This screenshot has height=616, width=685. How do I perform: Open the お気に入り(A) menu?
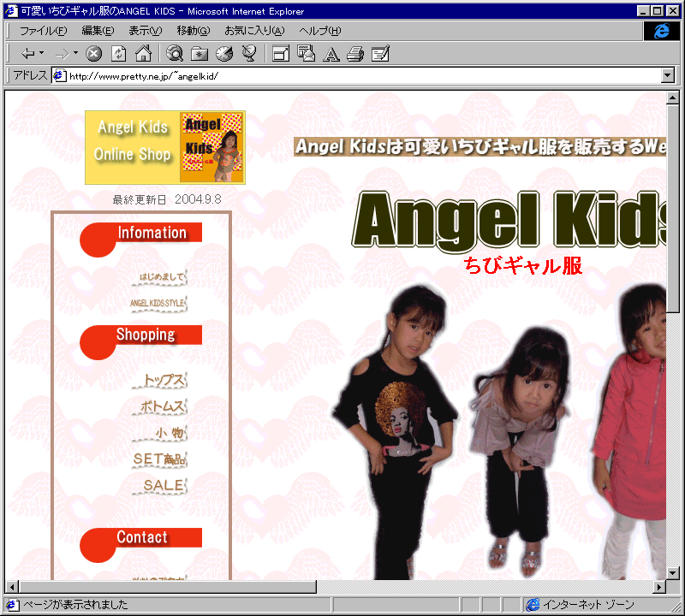tap(254, 31)
